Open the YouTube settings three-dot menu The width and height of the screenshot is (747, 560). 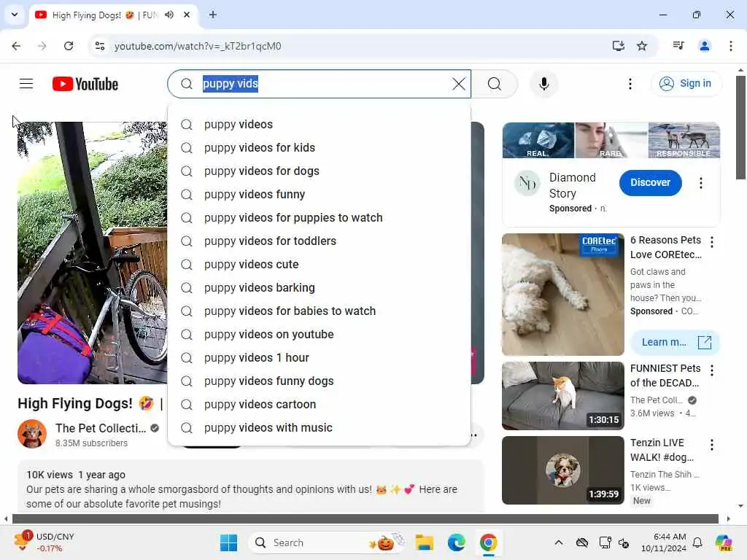(630, 84)
